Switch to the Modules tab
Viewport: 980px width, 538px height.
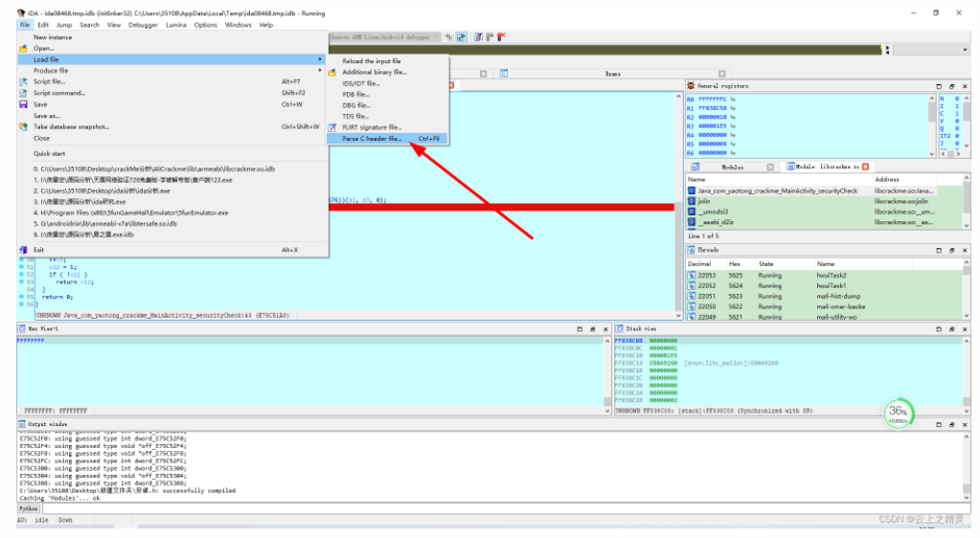[733, 167]
